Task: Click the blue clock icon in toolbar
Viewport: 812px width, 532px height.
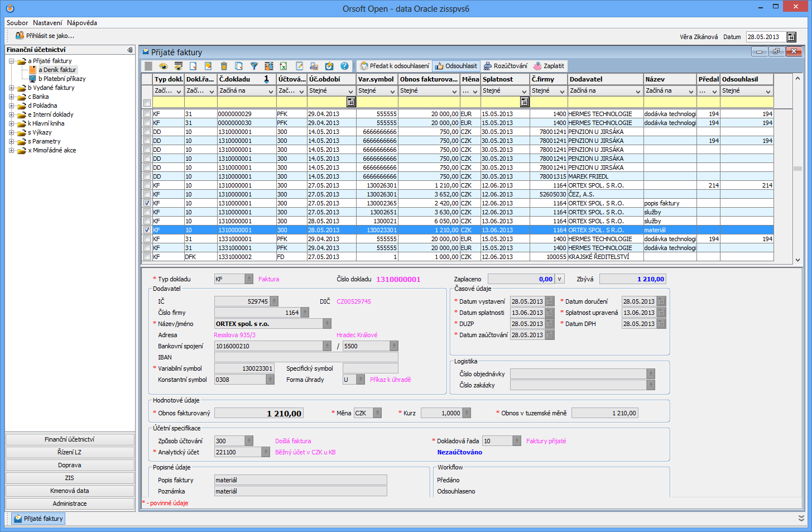Action: click(329, 66)
